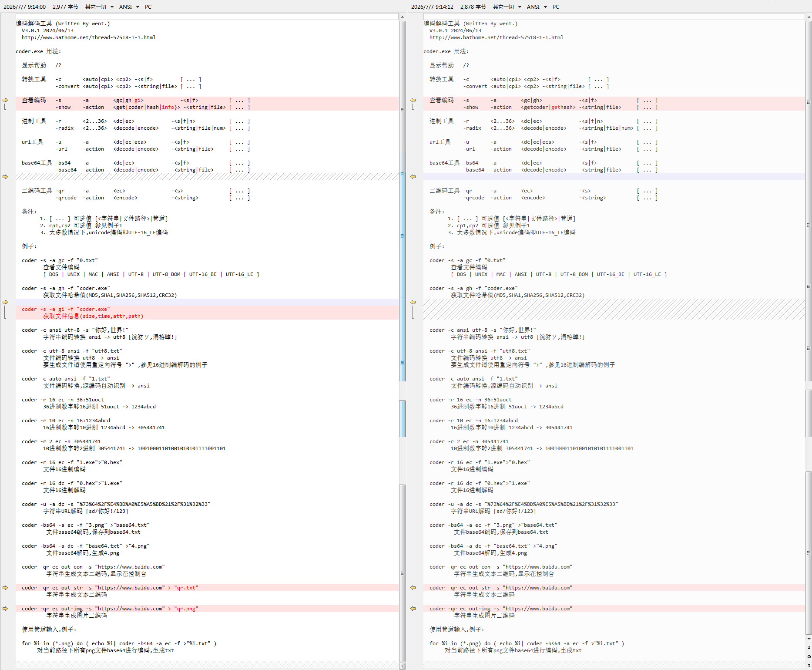Copy the right out-str example line to the left
This screenshot has width=812, height=670.
pos(413,588)
